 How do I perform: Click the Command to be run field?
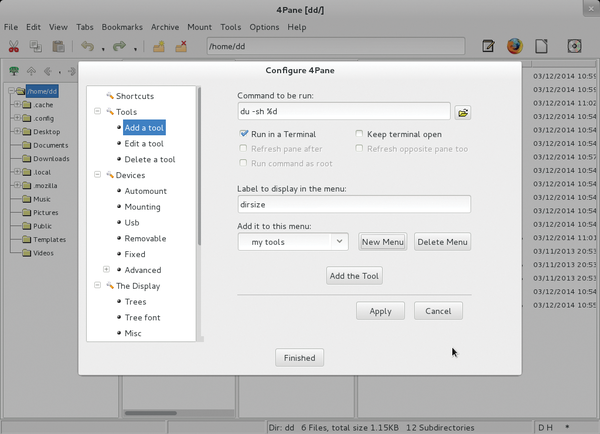pyautogui.click(x=344, y=111)
